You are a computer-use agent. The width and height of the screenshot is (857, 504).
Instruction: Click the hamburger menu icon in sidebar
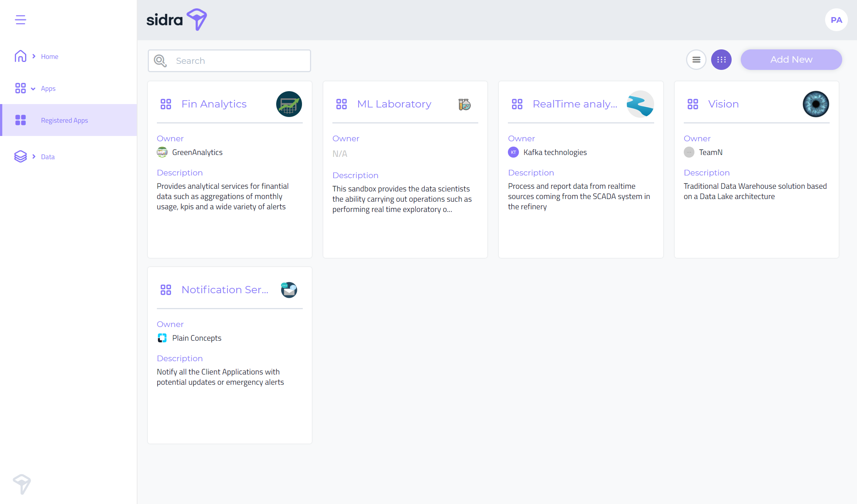point(21,20)
